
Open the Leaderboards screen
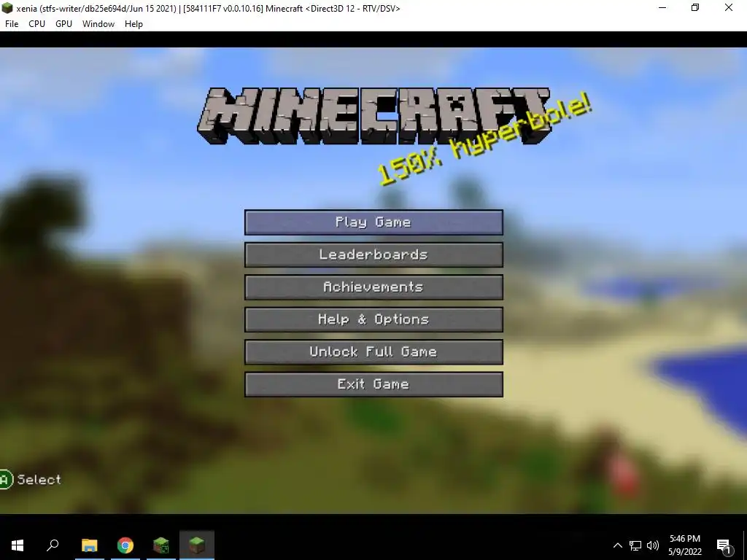pos(373,254)
